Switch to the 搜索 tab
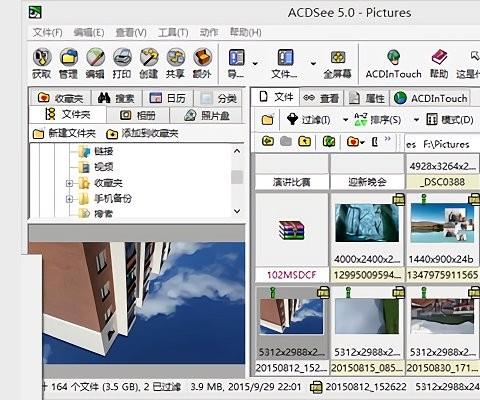Screen dimensions: 480x400 click(x=116, y=98)
